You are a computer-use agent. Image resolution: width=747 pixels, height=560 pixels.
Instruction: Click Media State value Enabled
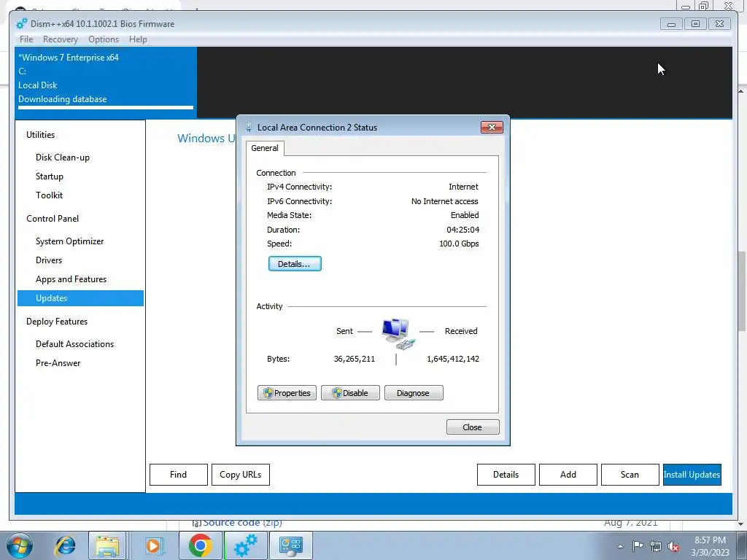pos(465,215)
